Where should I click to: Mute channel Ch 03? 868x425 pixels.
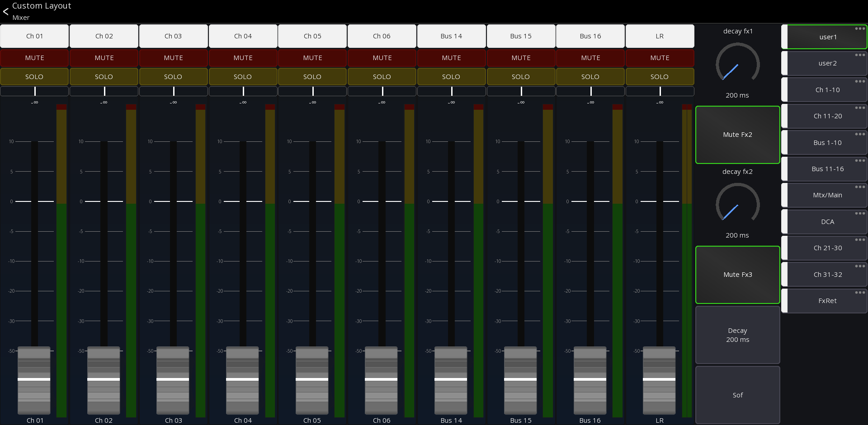pyautogui.click(x=174, y=58)
